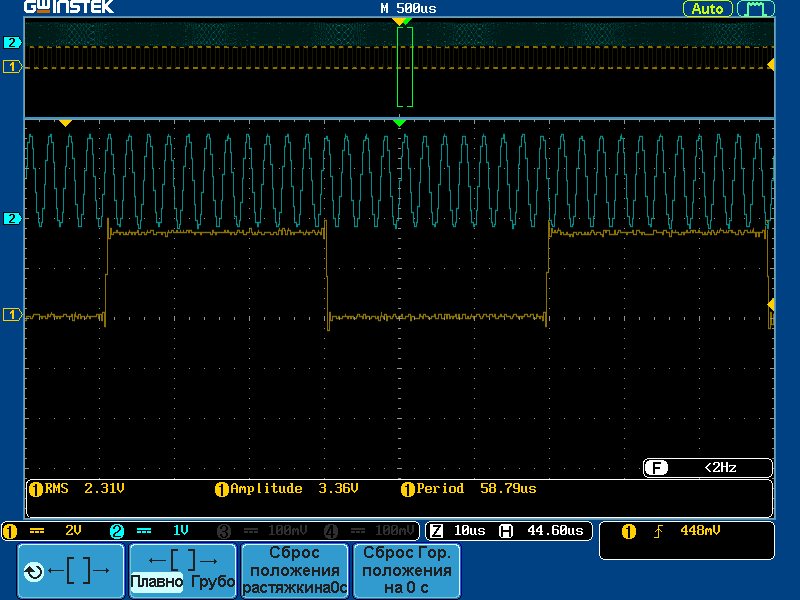The image size is (800, 600).
Task: Select Грубо coarse adjustment option
Action: point(211,582)
